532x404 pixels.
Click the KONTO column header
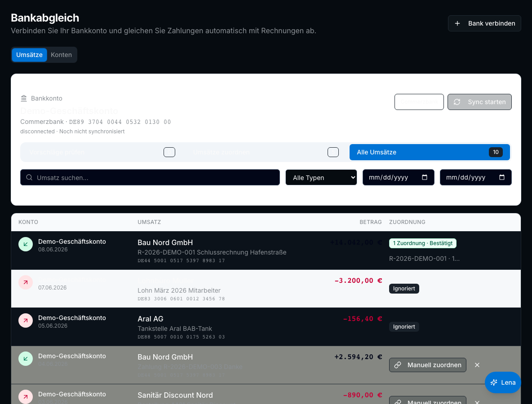tap(28, 222)
